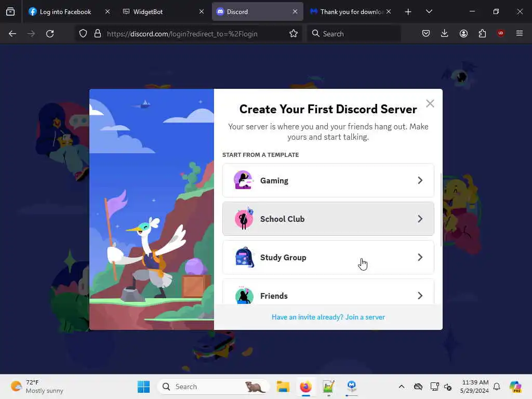Close the WidgetBot tab
This screenshot has height=399, width=532.
pos(201,11)
